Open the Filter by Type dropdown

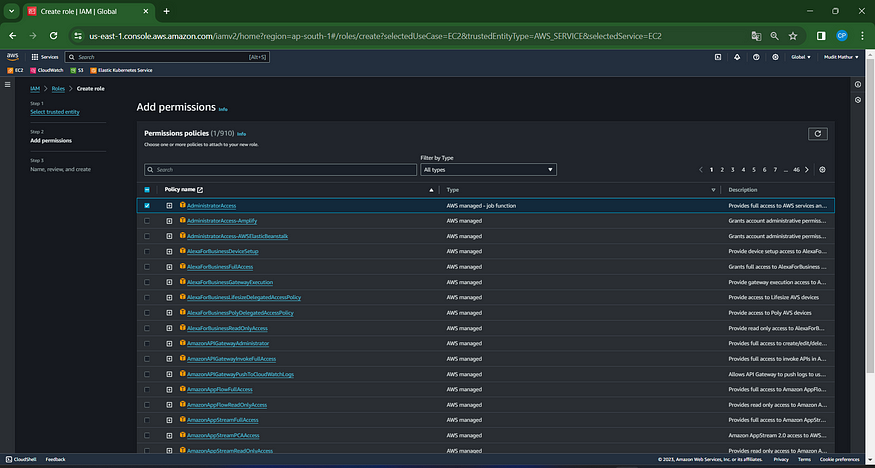488,170
